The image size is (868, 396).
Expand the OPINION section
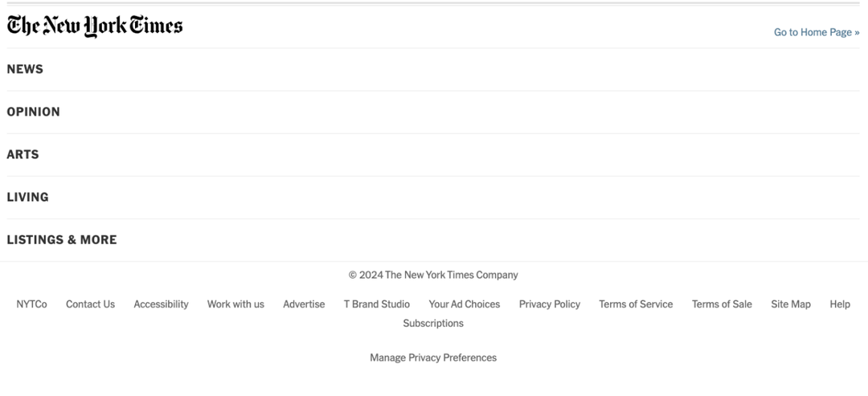[x=33, y=112]
